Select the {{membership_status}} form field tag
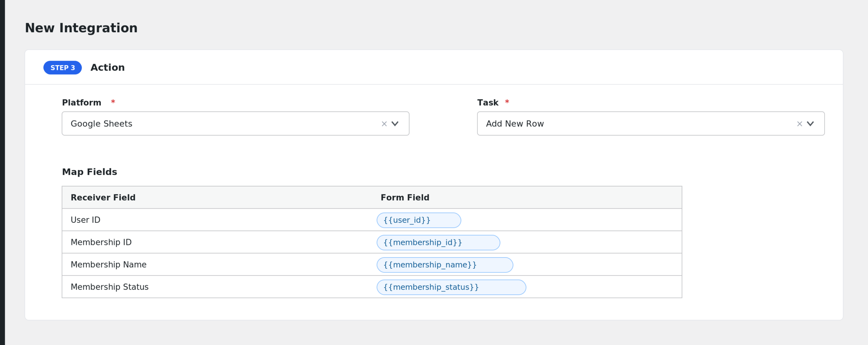This screenshot has height=345, width=868. [451, 287]
